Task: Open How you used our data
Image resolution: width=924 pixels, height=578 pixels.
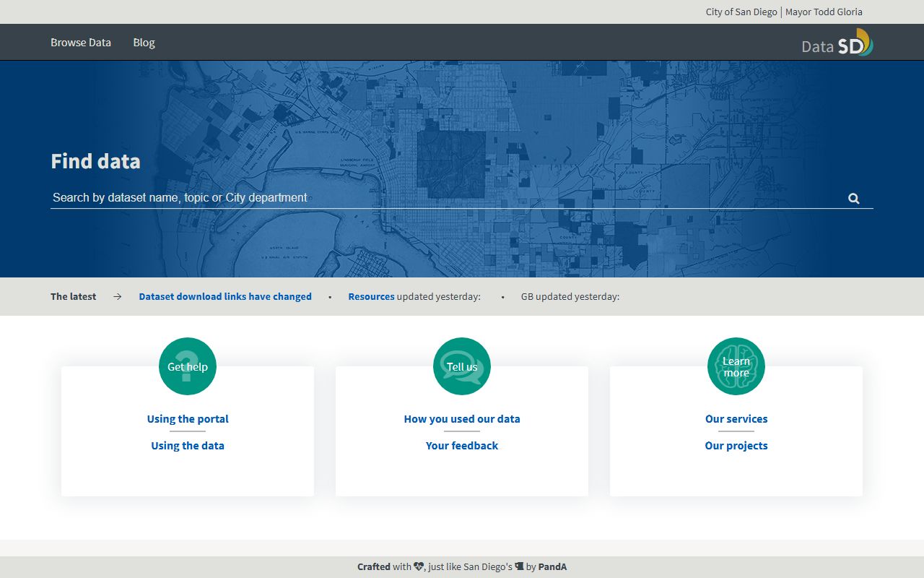Action: 462,419
